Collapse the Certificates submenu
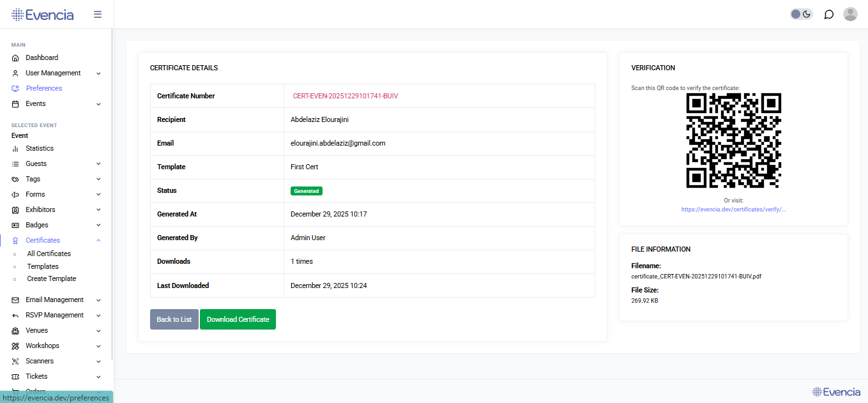 point(98,240)
